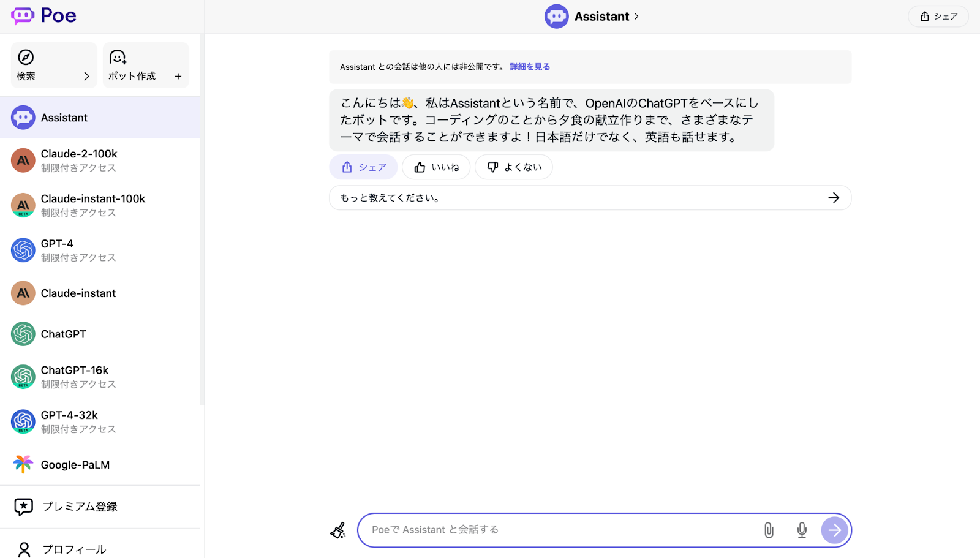Open プロフィール text label
This screenshot has width=980, height=558.
[74, 549]
